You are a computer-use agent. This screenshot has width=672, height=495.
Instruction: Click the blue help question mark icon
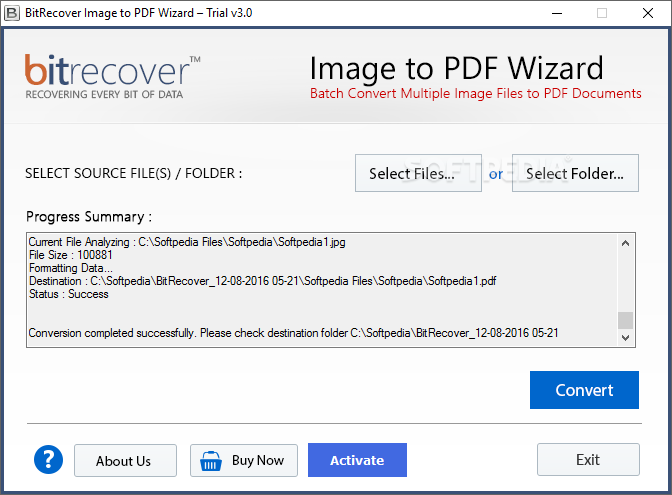[x=48, y=459]
